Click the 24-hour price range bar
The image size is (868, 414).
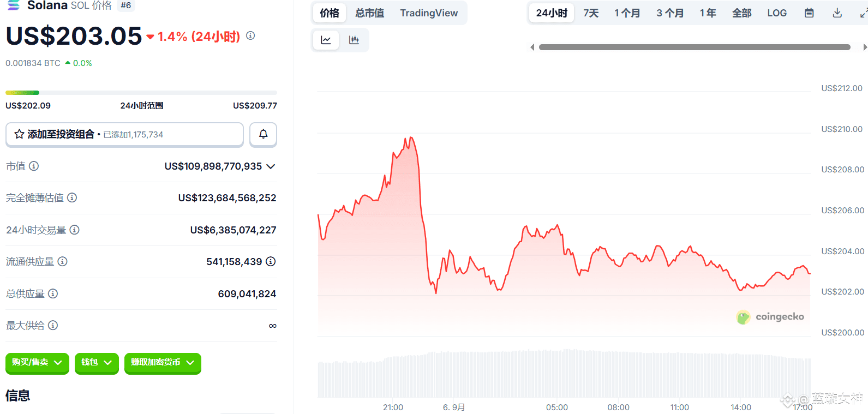141,93
